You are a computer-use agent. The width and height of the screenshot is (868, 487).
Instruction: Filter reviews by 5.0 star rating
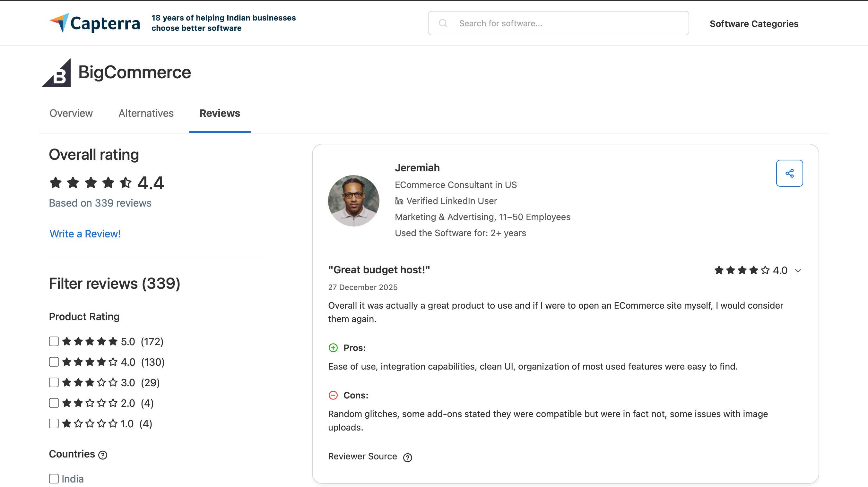[54, 341]
